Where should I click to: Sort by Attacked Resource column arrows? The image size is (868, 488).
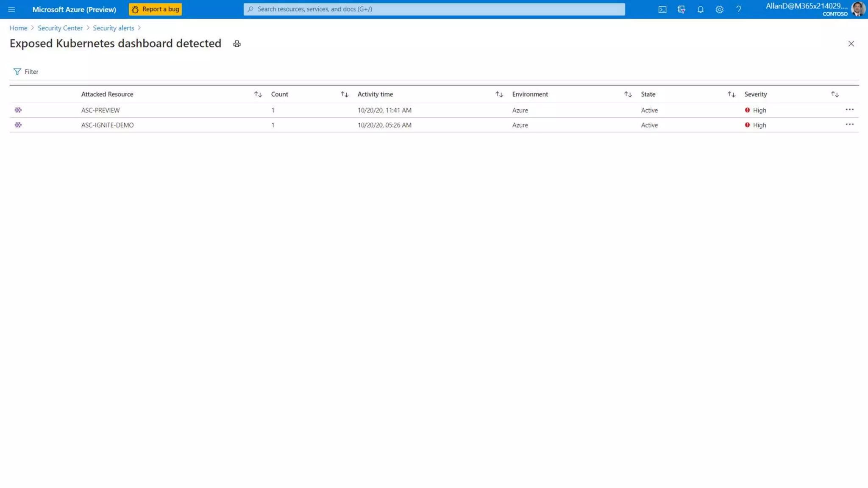[x=258, y=94]
